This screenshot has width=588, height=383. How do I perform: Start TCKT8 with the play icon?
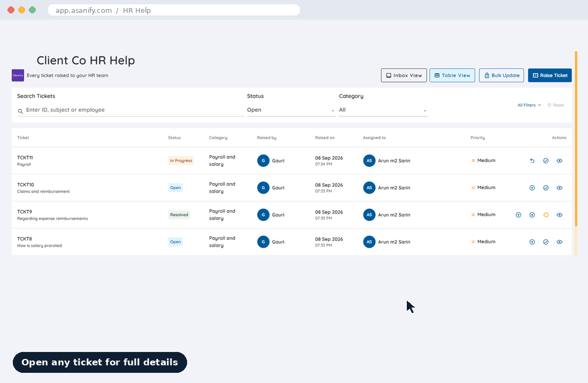(532, 242)
